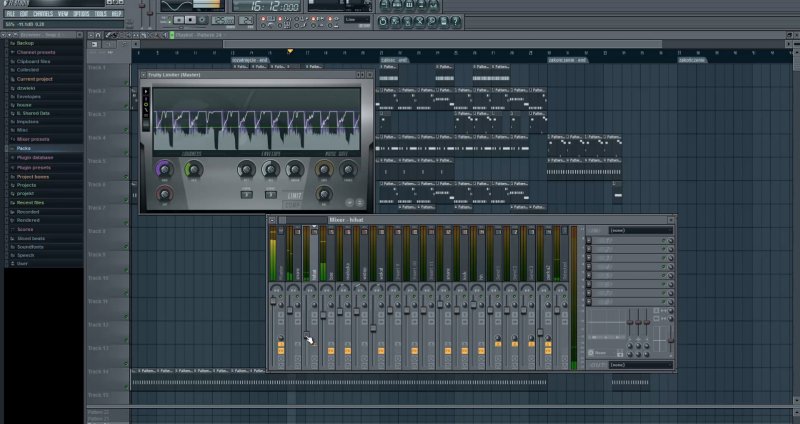The image size is (800, 424).
Task: Open the Recent files folder in the browser
Action: click(x=31, y=202)
